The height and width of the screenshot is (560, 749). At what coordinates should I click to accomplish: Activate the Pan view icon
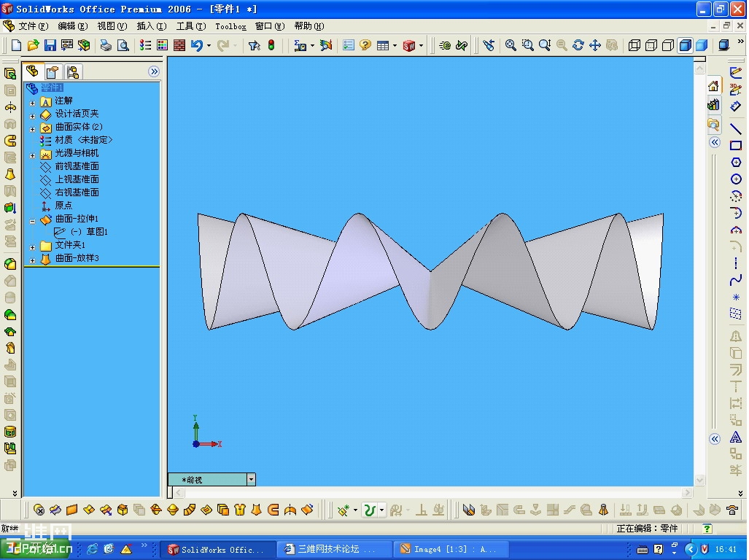click(594, 45)
